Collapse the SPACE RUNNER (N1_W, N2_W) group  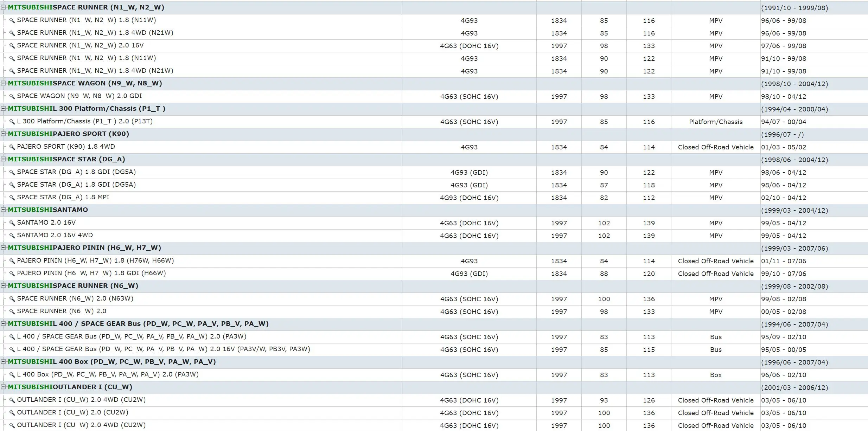3,7
